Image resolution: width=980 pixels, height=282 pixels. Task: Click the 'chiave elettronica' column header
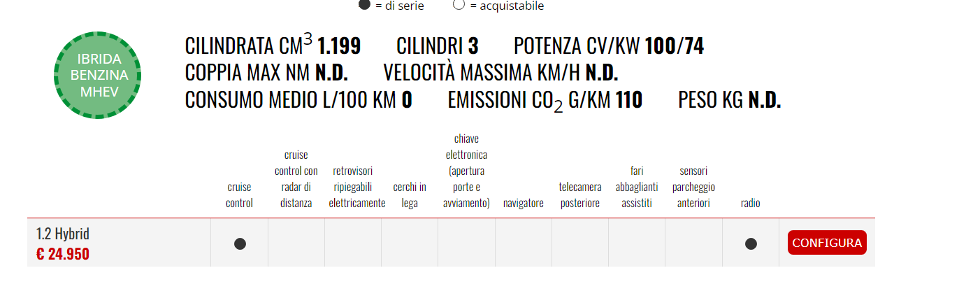(x=466, y=171)
